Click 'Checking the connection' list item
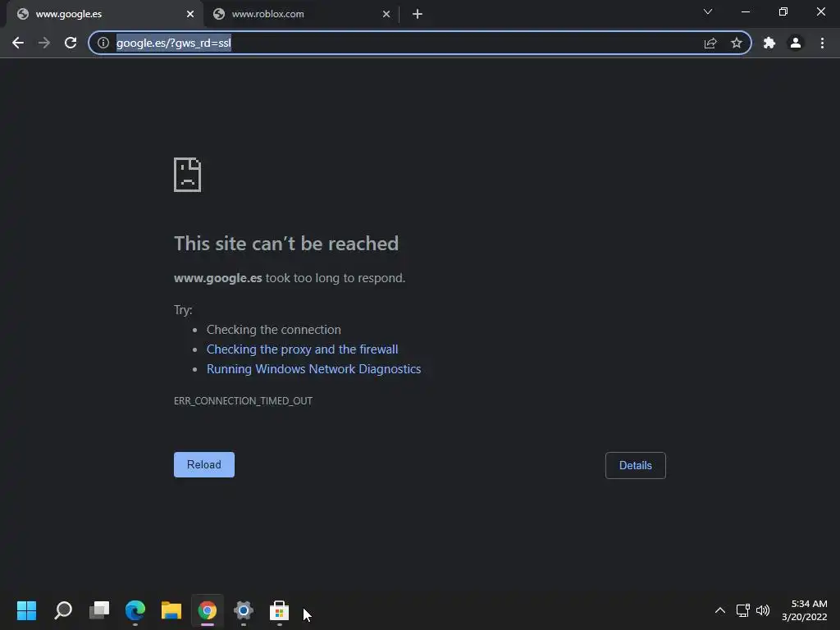The width and height of the screenshot is (840, 630). pyautogui.click(x=274, y=330)
